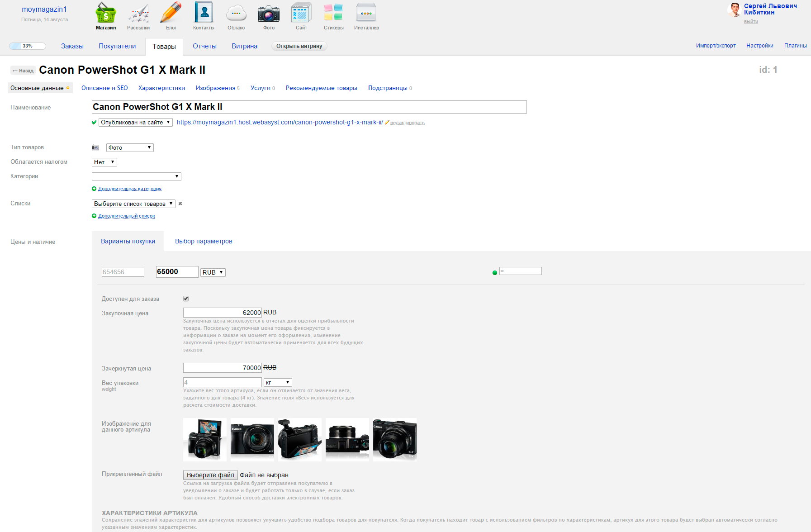Open the Описание и SEO tab
Viewport: 811px width, 532px height.
pos(104,88)
